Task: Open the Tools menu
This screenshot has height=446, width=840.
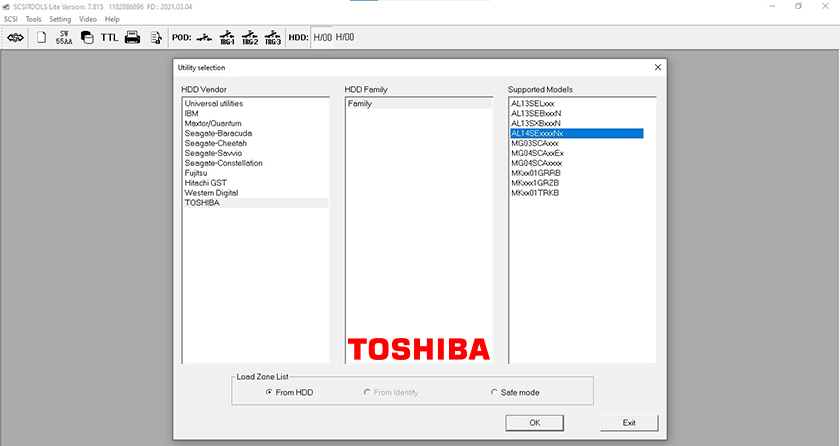Action: click(x=33, y=19)
